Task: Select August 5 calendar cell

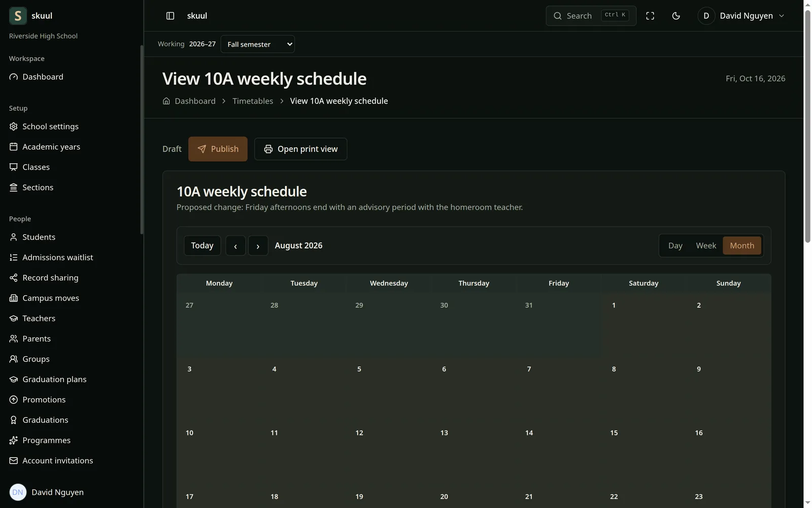Action: (x=389, y=389)
